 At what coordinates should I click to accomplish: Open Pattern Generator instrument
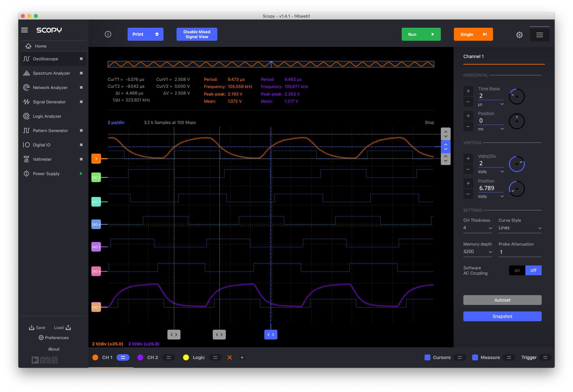pos(54,130)
